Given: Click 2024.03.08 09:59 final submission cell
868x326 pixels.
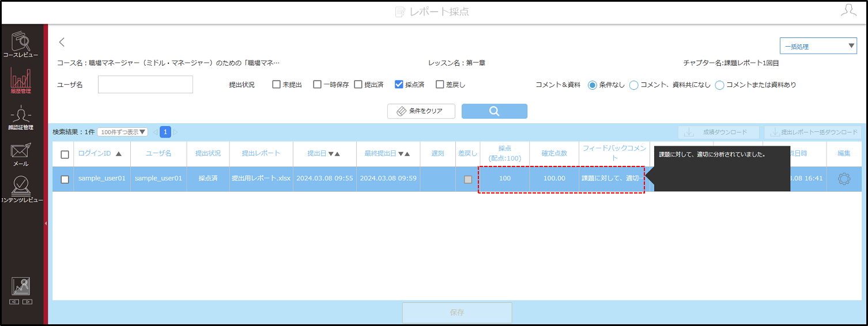Looking at the screenshot, I should pos(388,179).
